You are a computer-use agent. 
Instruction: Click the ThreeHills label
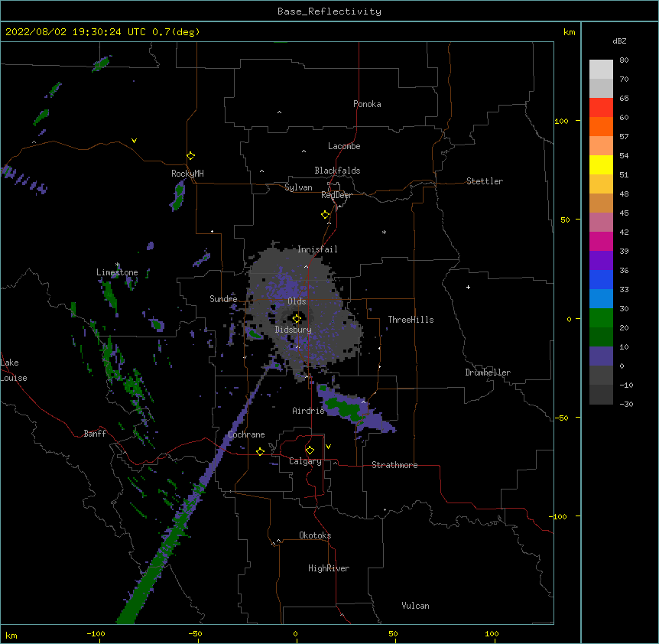coord(411,320)
